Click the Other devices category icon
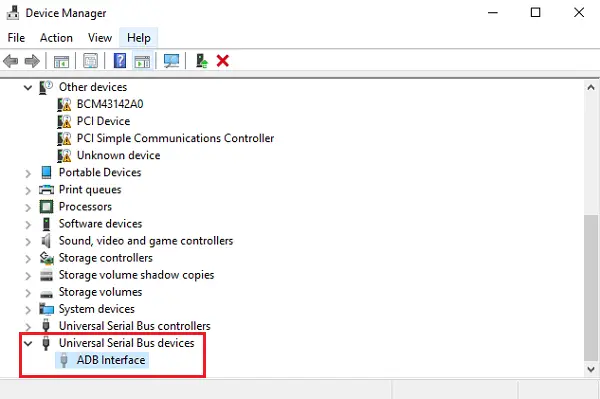This screenshot has width=600, height=399. coord(46,87)
